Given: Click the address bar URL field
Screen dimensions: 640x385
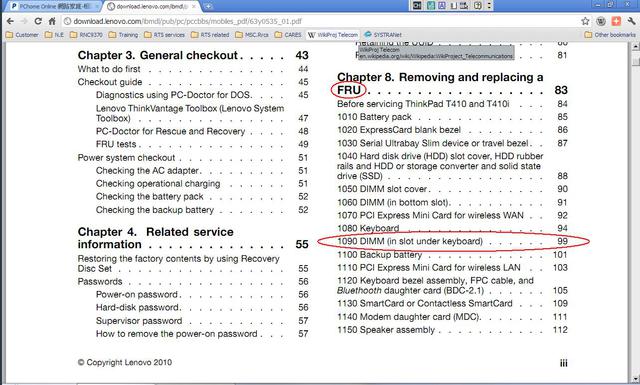Looking at the screenshot, I should [320, 21].
